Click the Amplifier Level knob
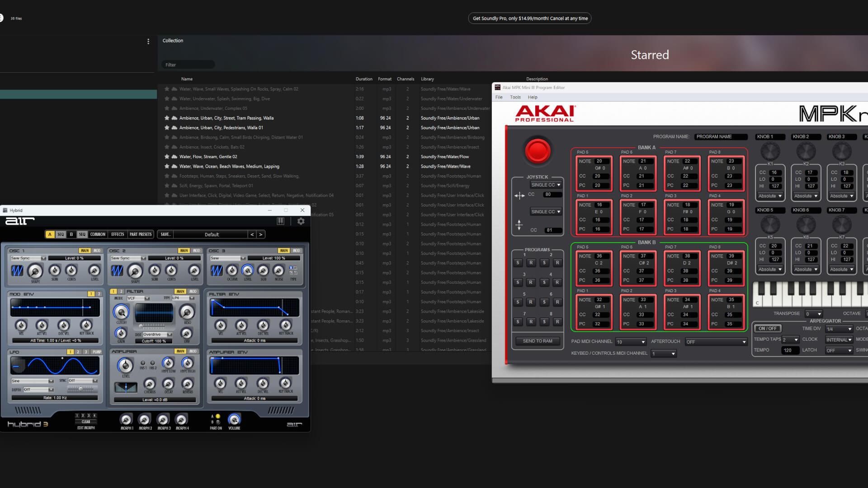Viewport: 868px width, 488px height. tap(125, 365)
